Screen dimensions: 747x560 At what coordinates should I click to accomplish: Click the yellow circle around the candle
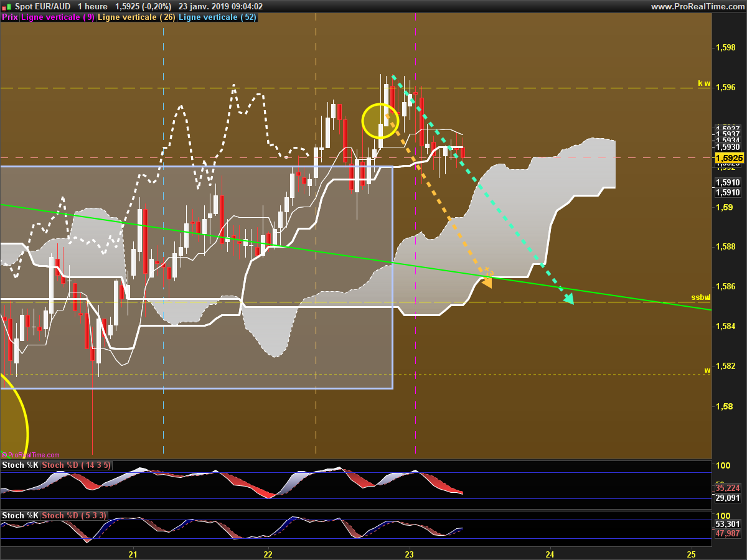point(379,121)
